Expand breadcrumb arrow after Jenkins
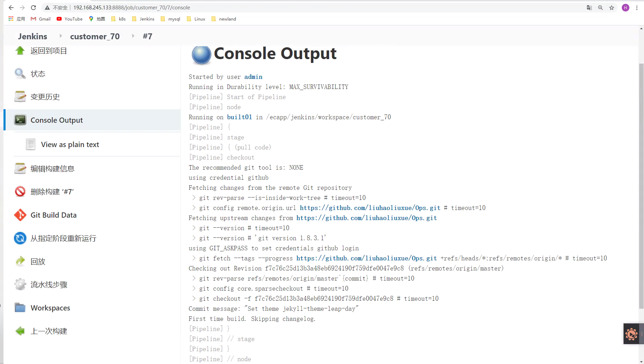Image resolution: width=644 pixels, height=364 pixels. pyautogui.click(x=61, y=36)
